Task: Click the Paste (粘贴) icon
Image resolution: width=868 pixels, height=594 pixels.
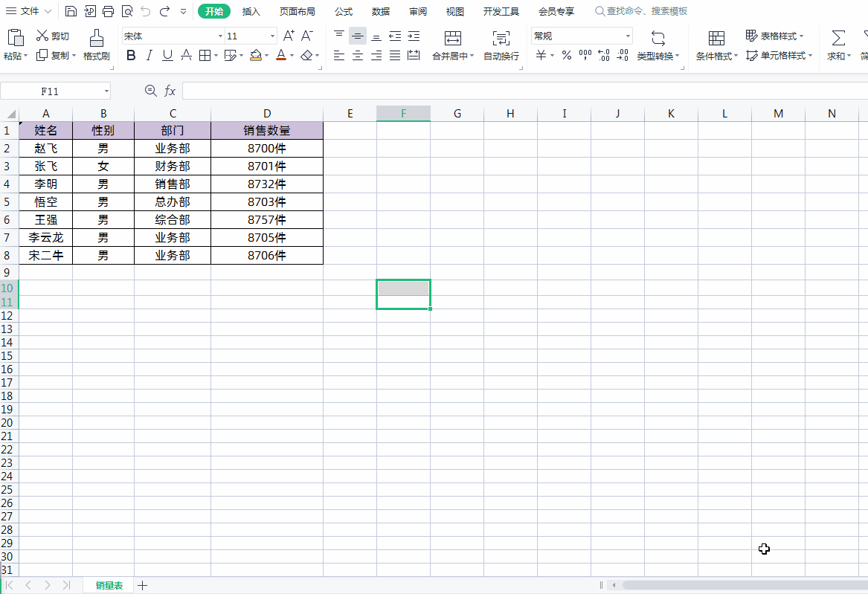Action: (16, 36)
